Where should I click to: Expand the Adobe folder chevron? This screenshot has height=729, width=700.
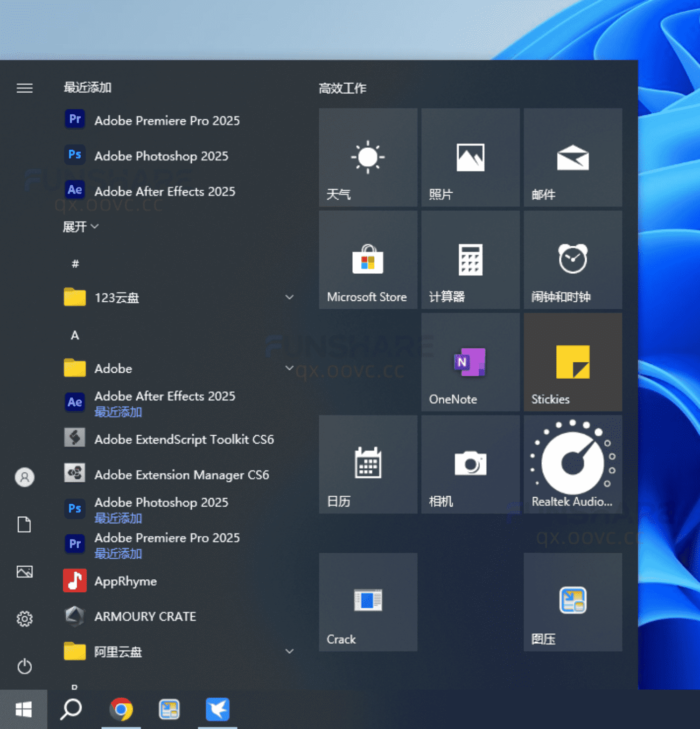pos(290,368)
